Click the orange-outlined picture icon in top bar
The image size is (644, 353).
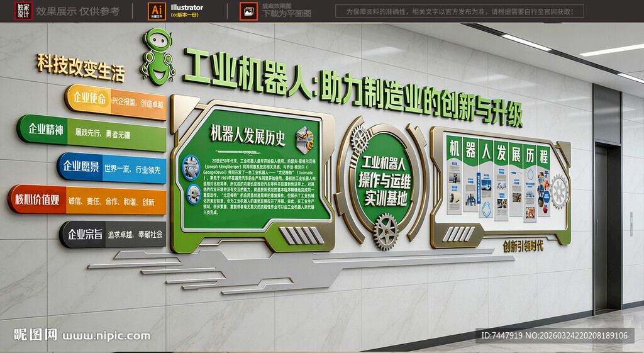point(248,11)
